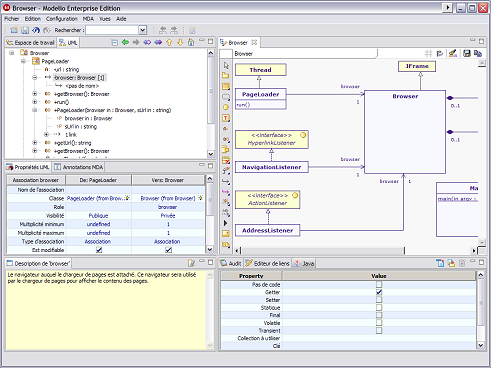
Task: Click the yellow up arrow in UML explorer
Action: pos(169,42)
